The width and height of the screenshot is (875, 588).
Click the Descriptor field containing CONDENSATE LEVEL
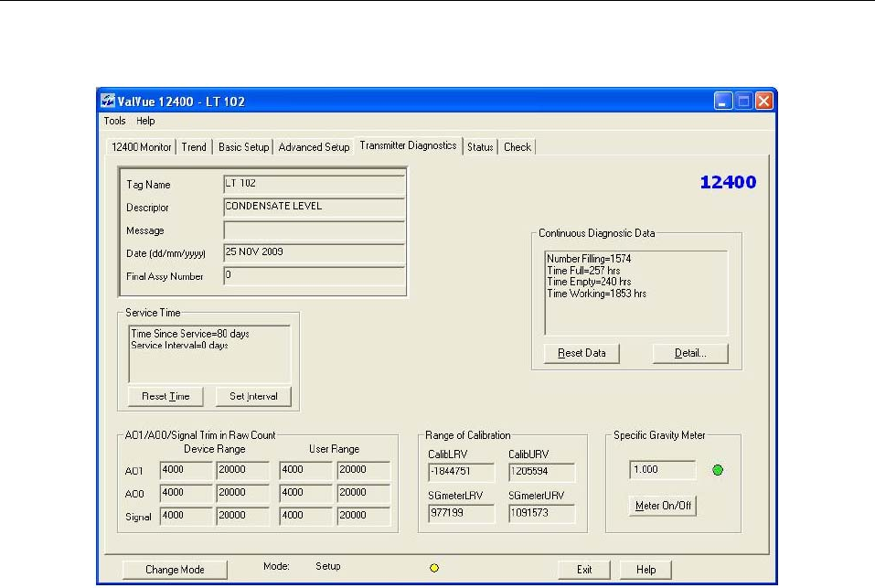pyautogui.click(x=314, y=207)
